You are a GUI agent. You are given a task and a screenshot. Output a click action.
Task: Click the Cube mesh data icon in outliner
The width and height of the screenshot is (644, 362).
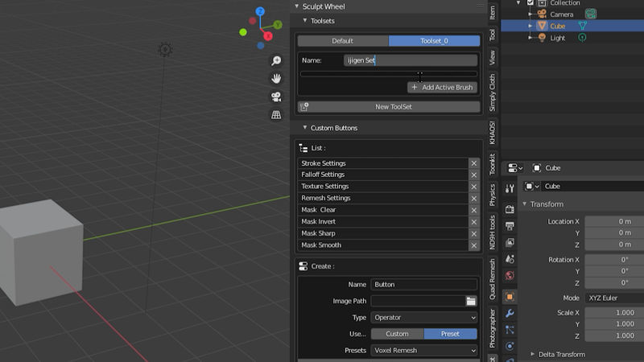coord(582,26)
